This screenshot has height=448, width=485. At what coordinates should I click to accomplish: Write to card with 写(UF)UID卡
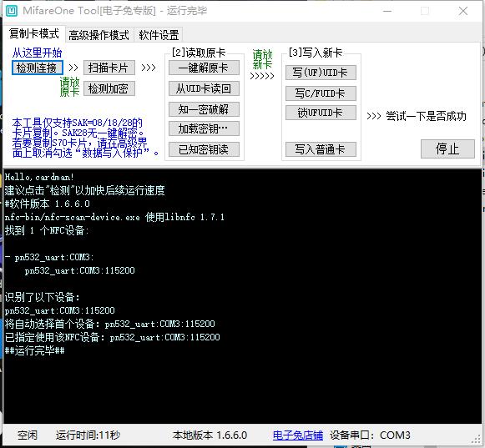coord(321,73)
